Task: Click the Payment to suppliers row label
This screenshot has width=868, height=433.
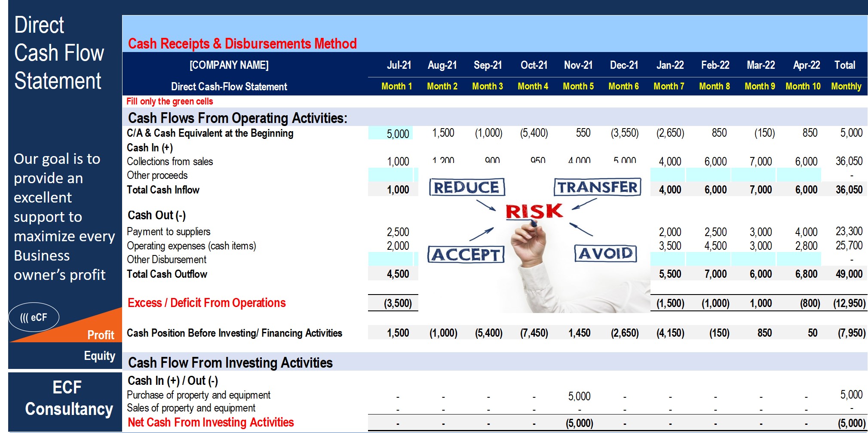Action: pos(169,232)
